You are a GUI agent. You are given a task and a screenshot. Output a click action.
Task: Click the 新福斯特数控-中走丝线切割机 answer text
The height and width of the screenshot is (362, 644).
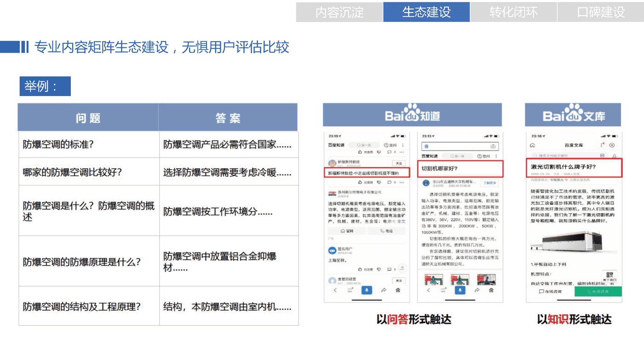pyautogui.click(x=363, y=173)
